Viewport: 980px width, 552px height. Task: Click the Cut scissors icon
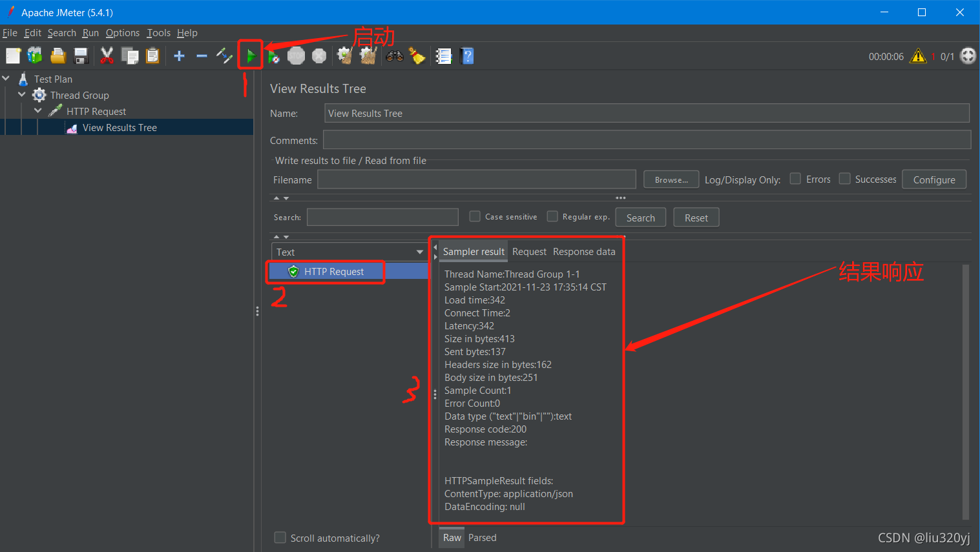point(107,56)
